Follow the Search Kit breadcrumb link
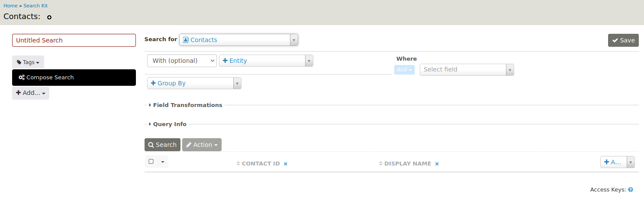The height and width of the screenshot is (198, 644). click(x=35, y=6)
